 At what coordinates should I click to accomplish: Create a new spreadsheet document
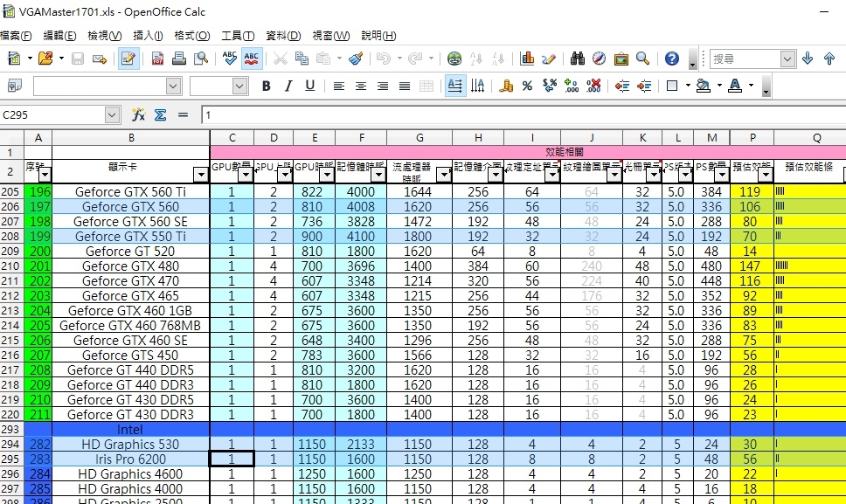tap(14, 59)
